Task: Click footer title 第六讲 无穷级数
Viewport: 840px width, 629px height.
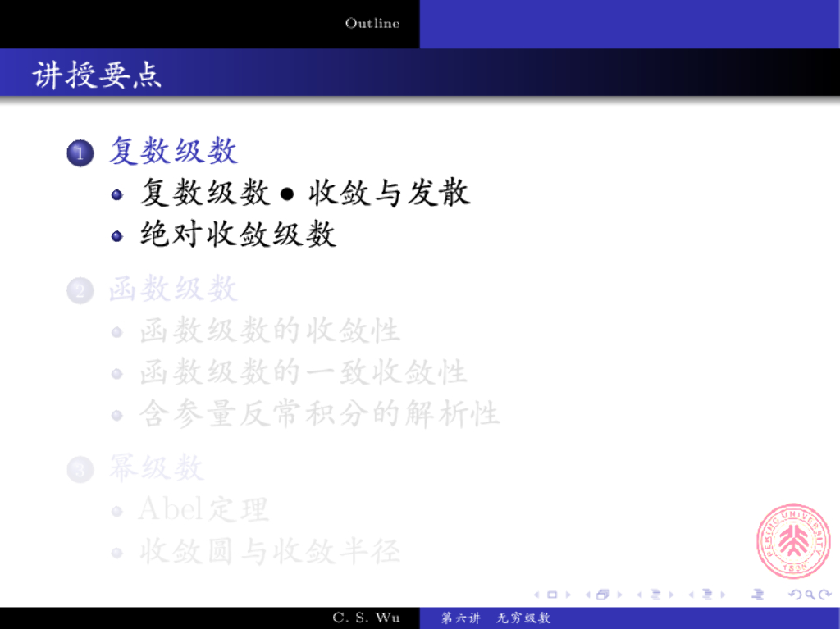Action: (496, 618)
